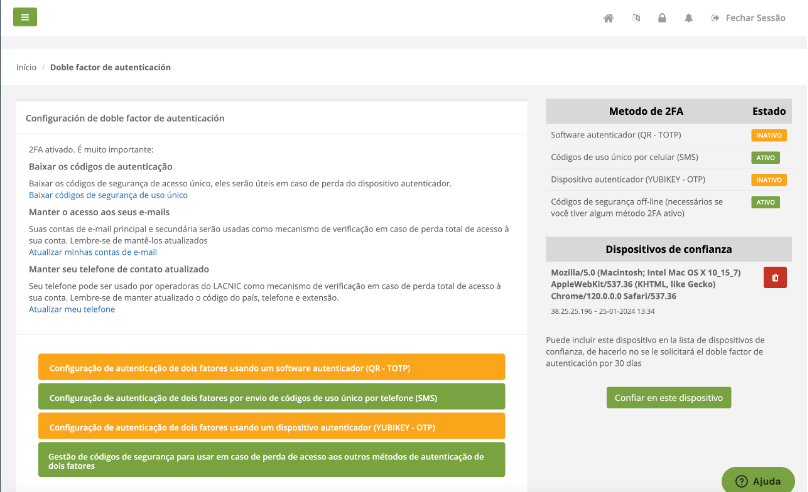Click Início in the breadcrumb

pyautogui.click(x=26, y=67)
